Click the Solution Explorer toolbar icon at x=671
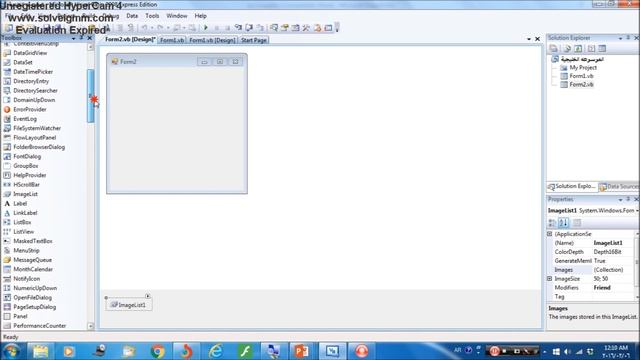Image resolution: width=640 pixels, height=360 pixels. pyautogui.click(x=274, y=28)
